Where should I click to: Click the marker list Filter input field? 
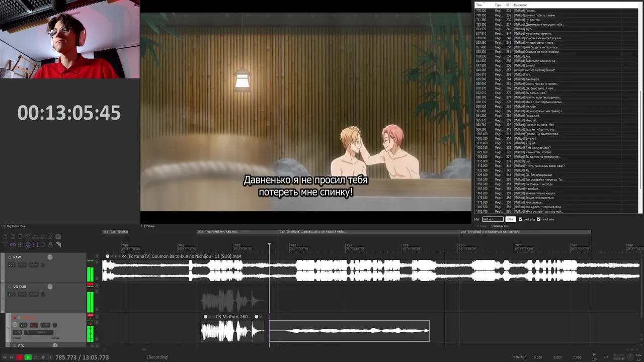[493, 219]
